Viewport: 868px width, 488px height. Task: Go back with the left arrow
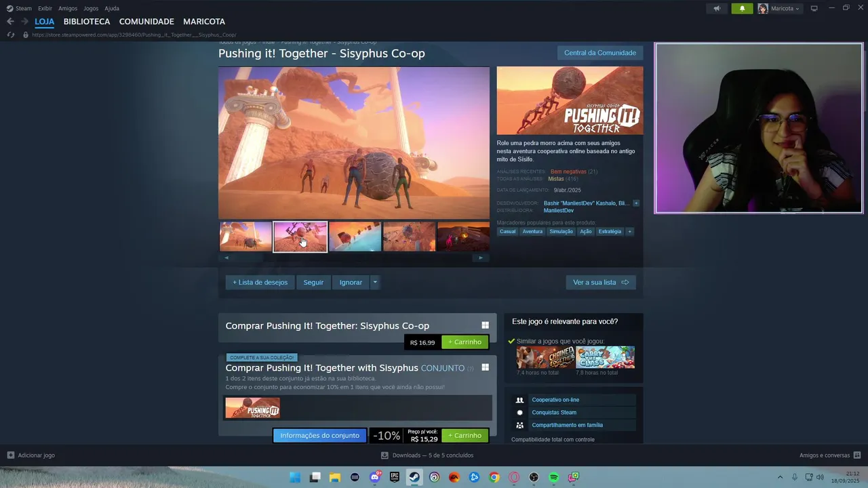pos(10,22)
